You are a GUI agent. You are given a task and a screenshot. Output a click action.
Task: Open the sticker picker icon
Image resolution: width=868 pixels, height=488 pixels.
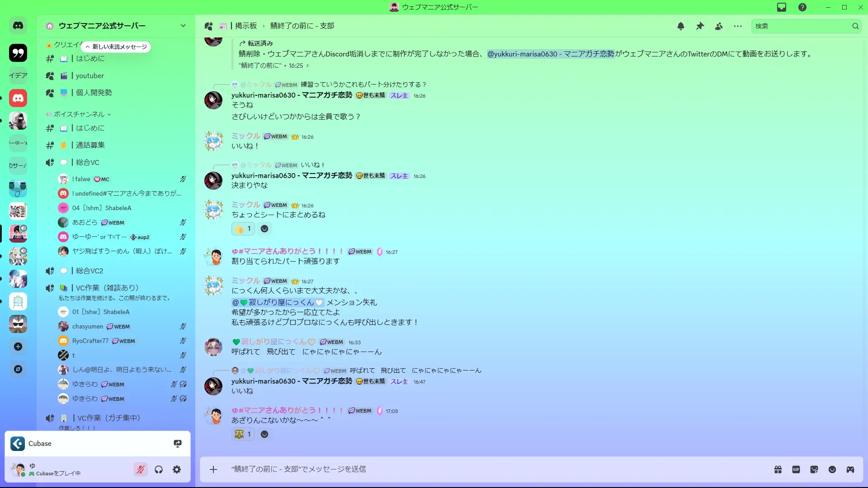814,469
